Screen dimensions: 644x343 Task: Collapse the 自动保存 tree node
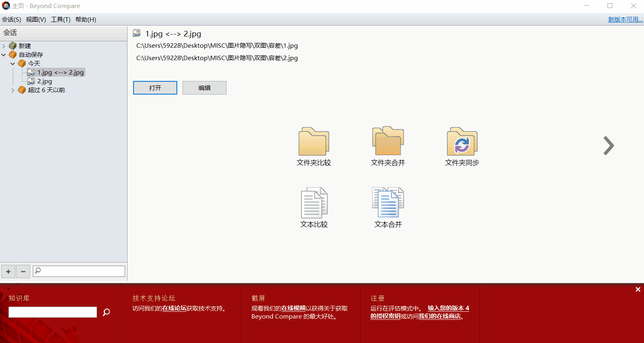click(4, 55)
